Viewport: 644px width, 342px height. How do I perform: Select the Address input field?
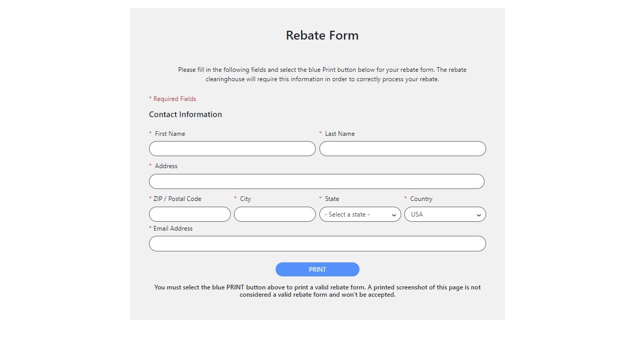(317, 181)
